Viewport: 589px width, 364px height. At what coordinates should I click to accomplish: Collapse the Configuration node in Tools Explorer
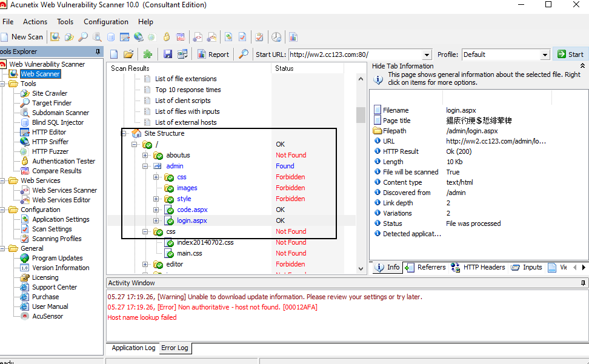tap(2, 210)
